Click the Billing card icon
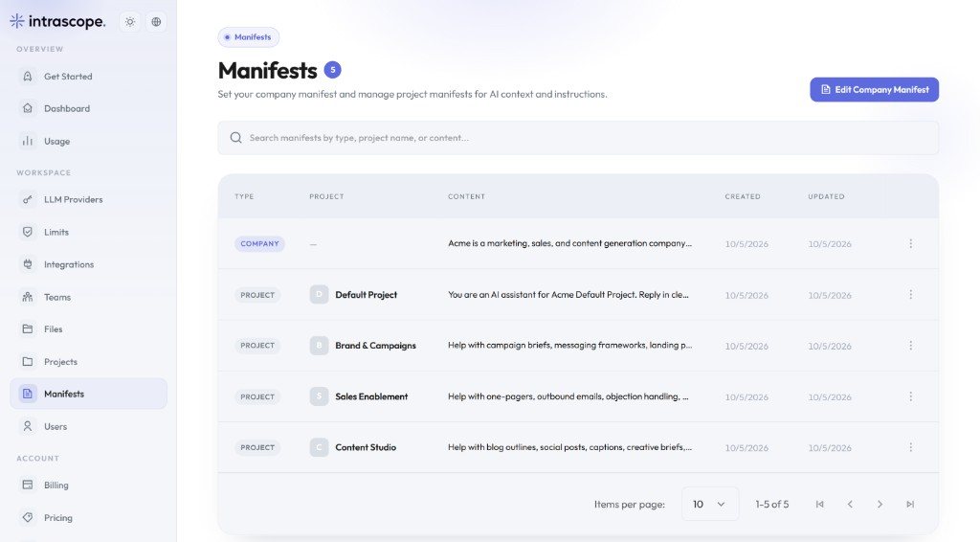 28,485
